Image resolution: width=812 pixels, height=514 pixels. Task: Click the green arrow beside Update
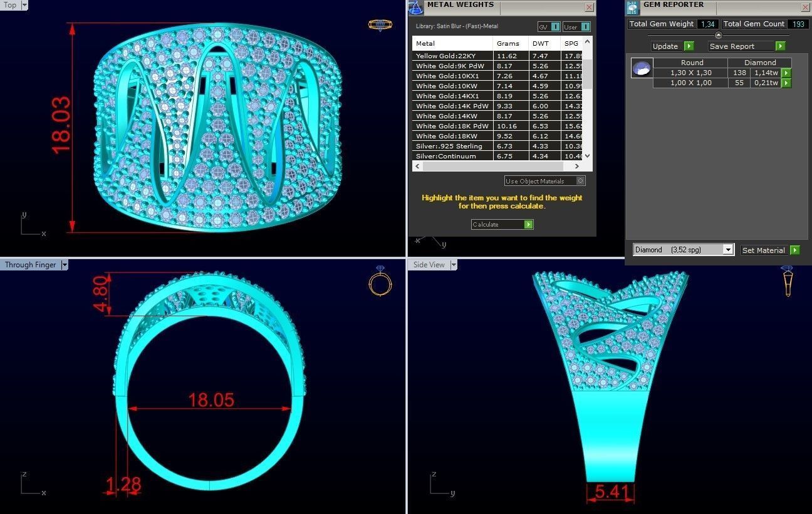[x=689, y=46]
